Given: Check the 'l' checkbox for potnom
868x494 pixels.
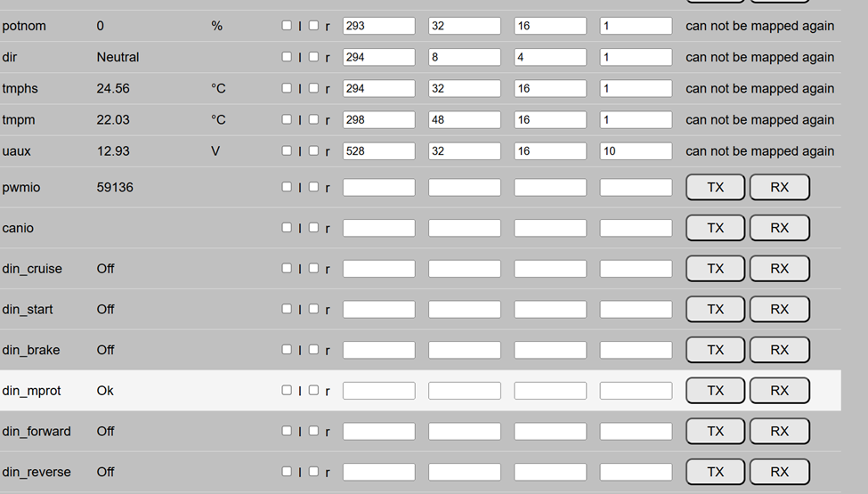Looking at the screenshot, I should (287, 26).
